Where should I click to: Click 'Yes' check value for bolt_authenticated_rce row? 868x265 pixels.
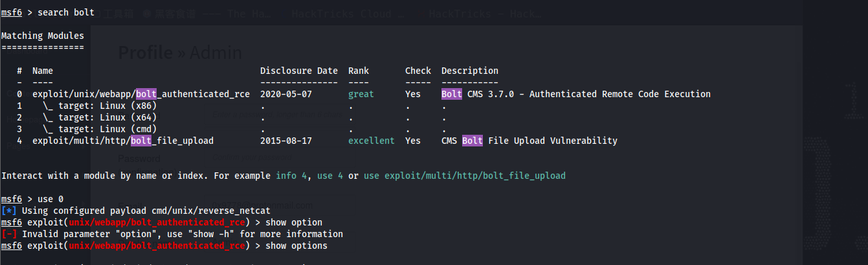(x=413, y=95)
